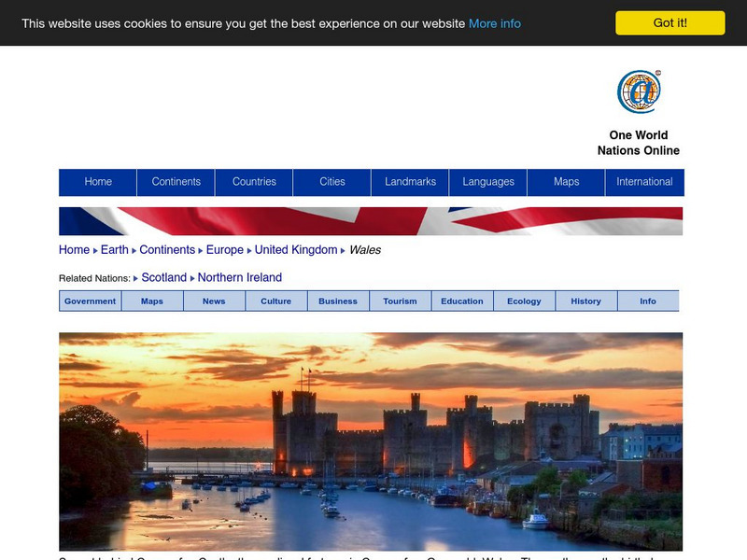Visit the Scotland related nation link
Screen dimensions: 747x560
[164, 276]
